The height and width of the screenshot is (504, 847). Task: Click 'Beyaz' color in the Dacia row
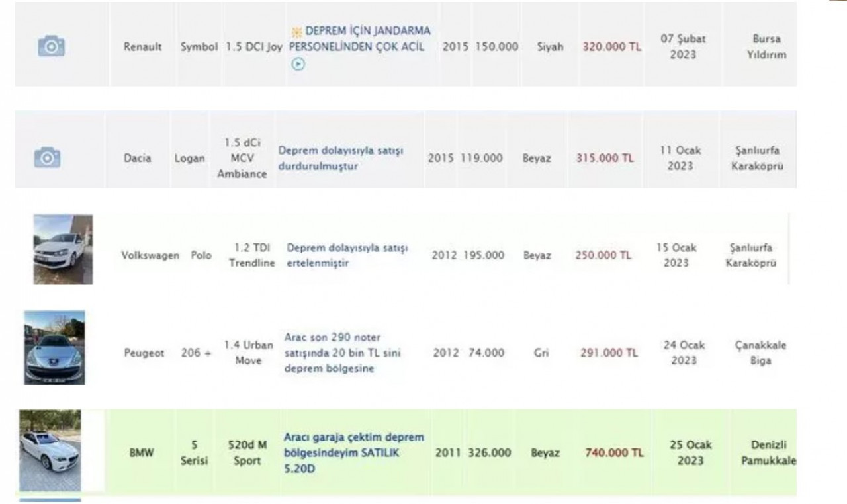[x=537, y=159]
